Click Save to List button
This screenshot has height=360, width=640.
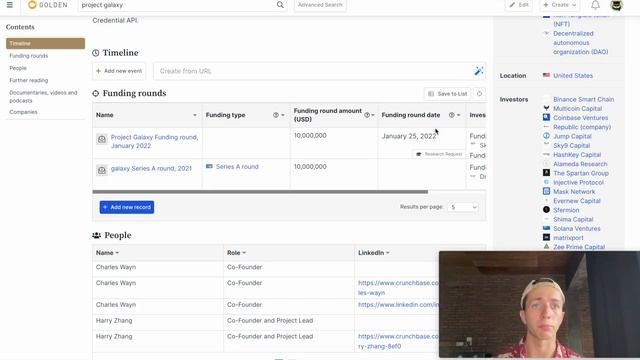coord(448,94)
